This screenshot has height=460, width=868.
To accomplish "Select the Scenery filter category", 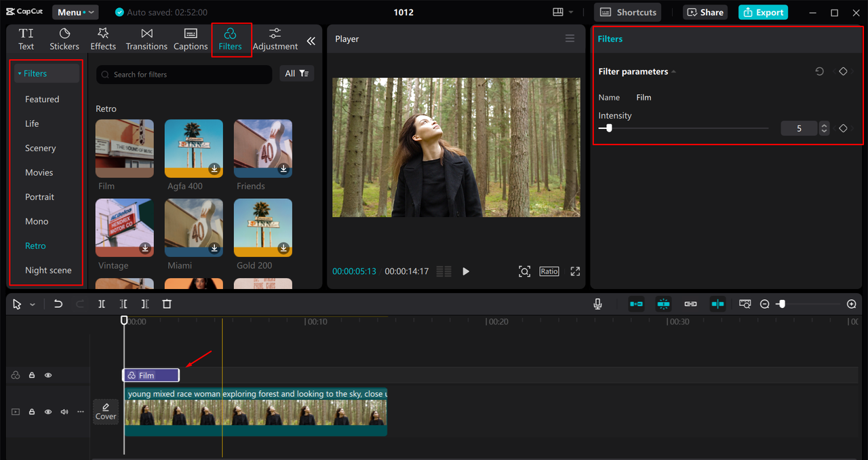I will 41,148.
